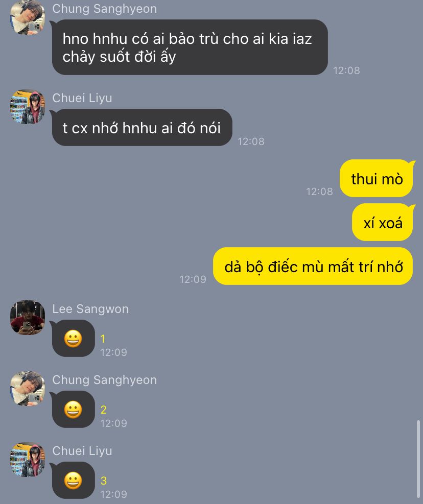Image resolution: width=423 pixels, height=504 pixels.
Task: Click the Chuei Liyu name above the 't cx' message
Action: pyautogui.click(x=82, y=98)
